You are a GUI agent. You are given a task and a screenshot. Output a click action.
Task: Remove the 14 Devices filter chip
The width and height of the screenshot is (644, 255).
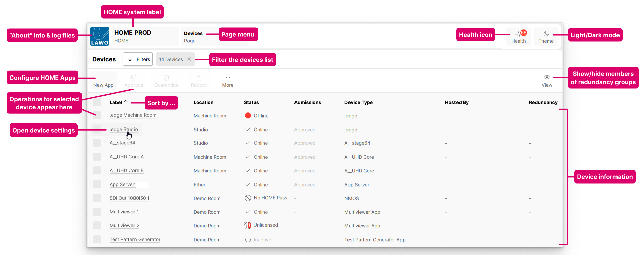[189, 59]
